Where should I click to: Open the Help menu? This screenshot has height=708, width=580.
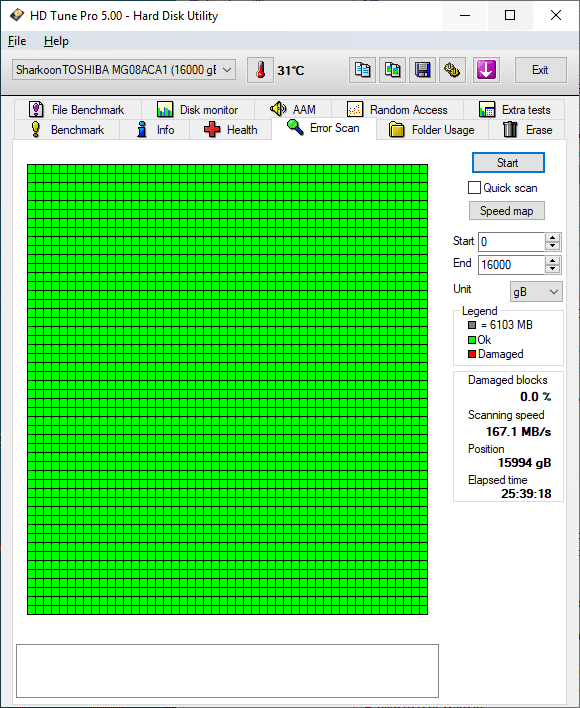(56, 41)
